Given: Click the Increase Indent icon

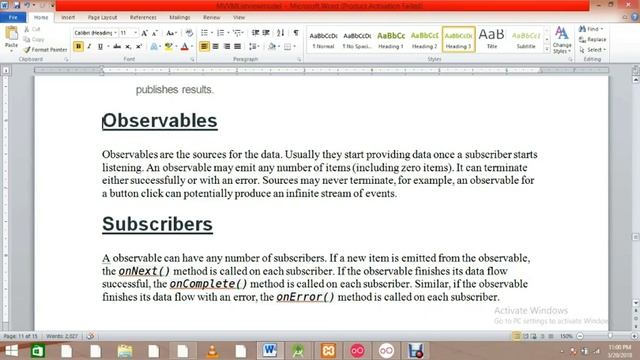Looking at the screenshot, I should pos(266,33).
